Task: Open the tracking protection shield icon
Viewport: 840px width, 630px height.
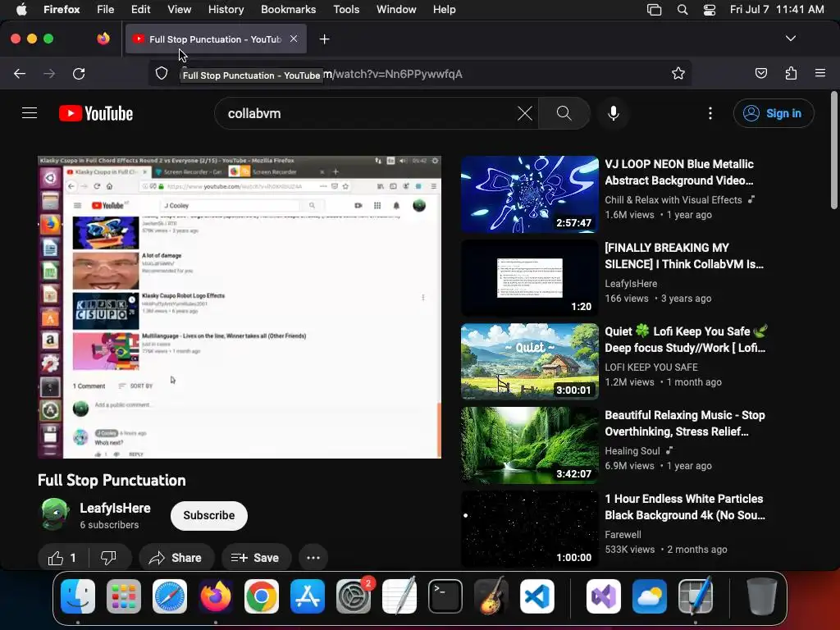Action: point(162,73)
